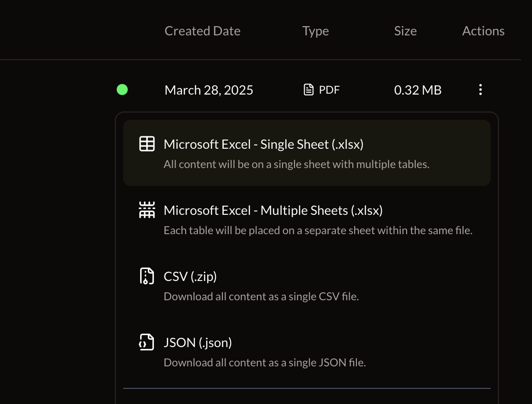Click the 0.32 MB file size
The width and height of the screenshot is (532, 404).
(x=418, y=90)
